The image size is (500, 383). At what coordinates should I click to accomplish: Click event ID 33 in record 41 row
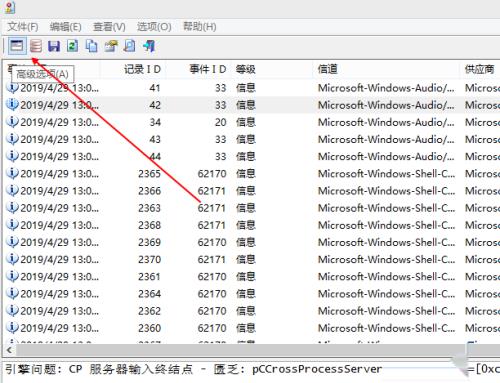coord(220,88)
